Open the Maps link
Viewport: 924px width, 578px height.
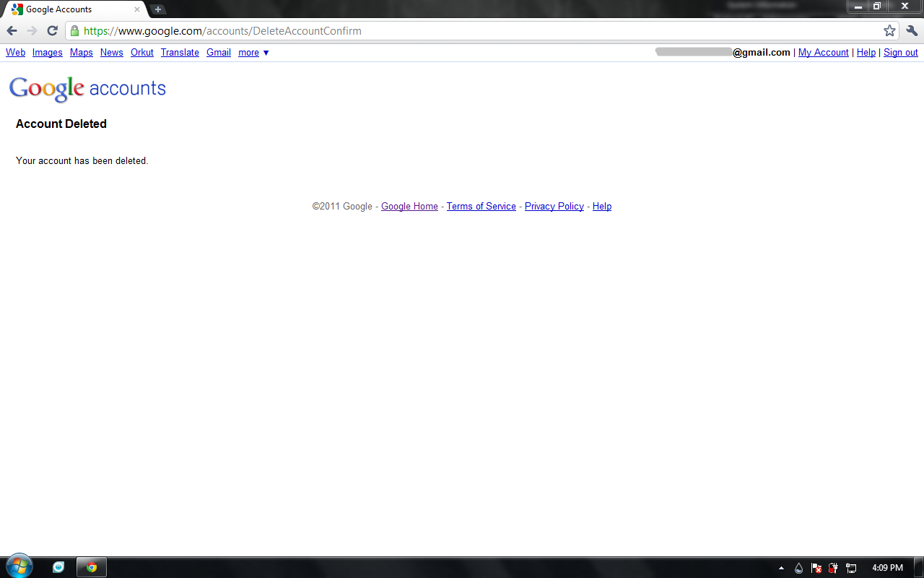click(82, 53)
